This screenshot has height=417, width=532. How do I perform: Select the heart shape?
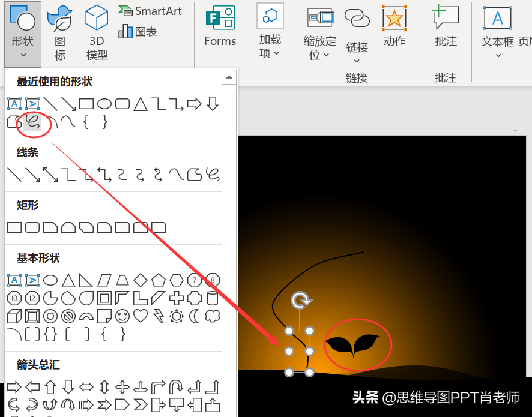click(x=140, y=316)
